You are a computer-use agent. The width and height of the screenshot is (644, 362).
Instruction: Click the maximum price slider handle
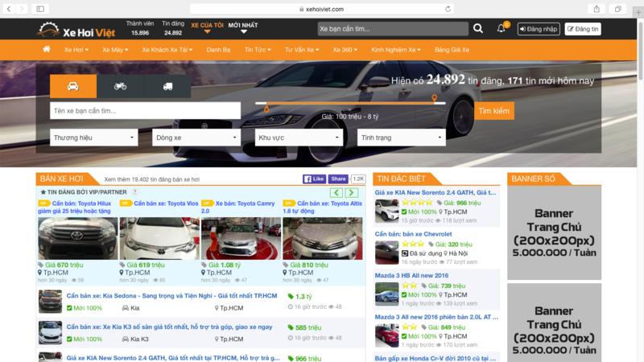tap(434, 97)
